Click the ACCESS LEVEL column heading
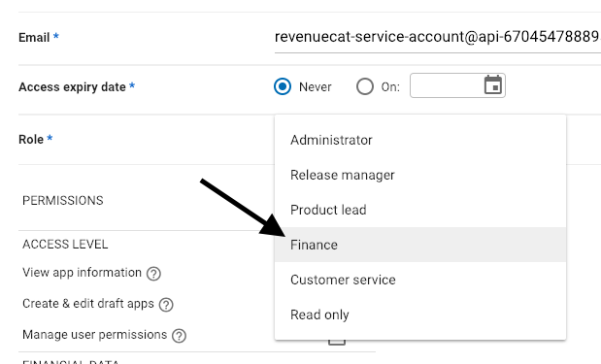 click(x=65, y=245)
